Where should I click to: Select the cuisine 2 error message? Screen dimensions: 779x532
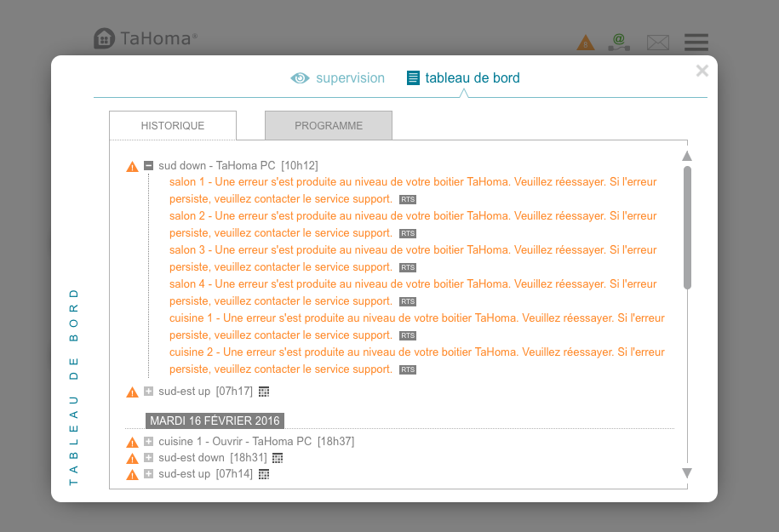click(417, 361)
